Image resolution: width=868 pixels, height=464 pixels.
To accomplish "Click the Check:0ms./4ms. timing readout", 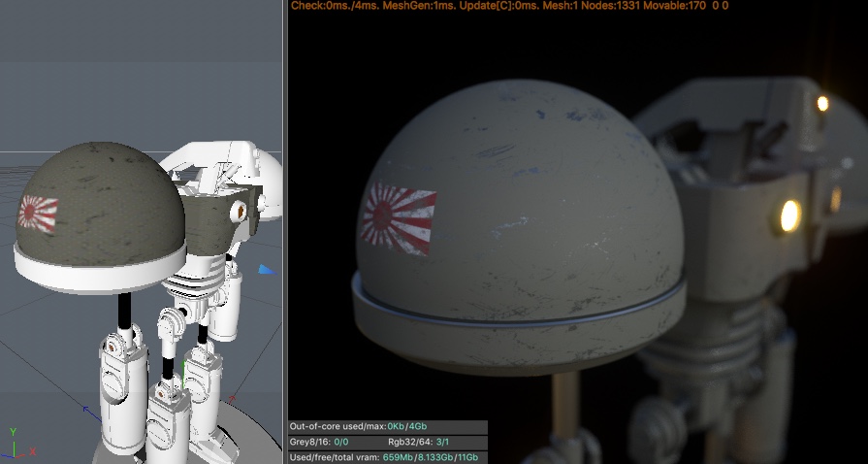I will point(333,6).
